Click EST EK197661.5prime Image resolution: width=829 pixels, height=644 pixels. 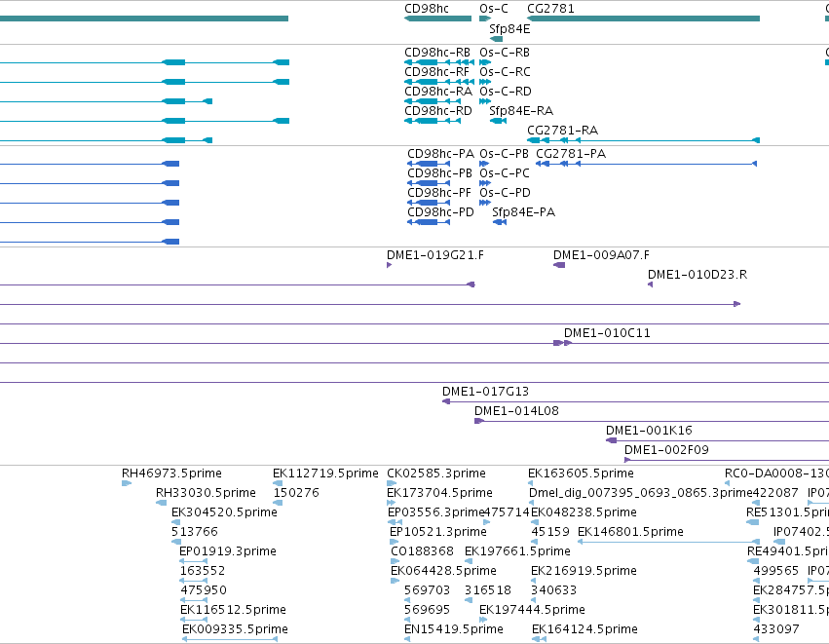469,561
